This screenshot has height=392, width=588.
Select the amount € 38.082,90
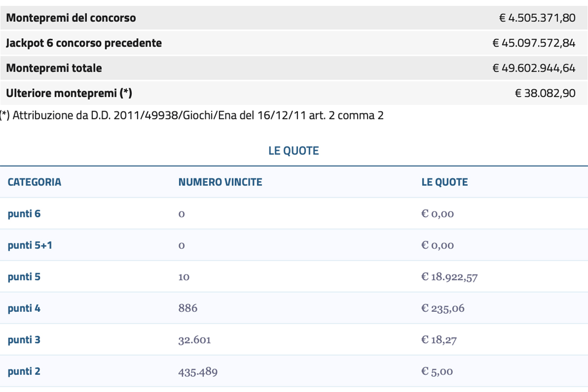[545, 93]
